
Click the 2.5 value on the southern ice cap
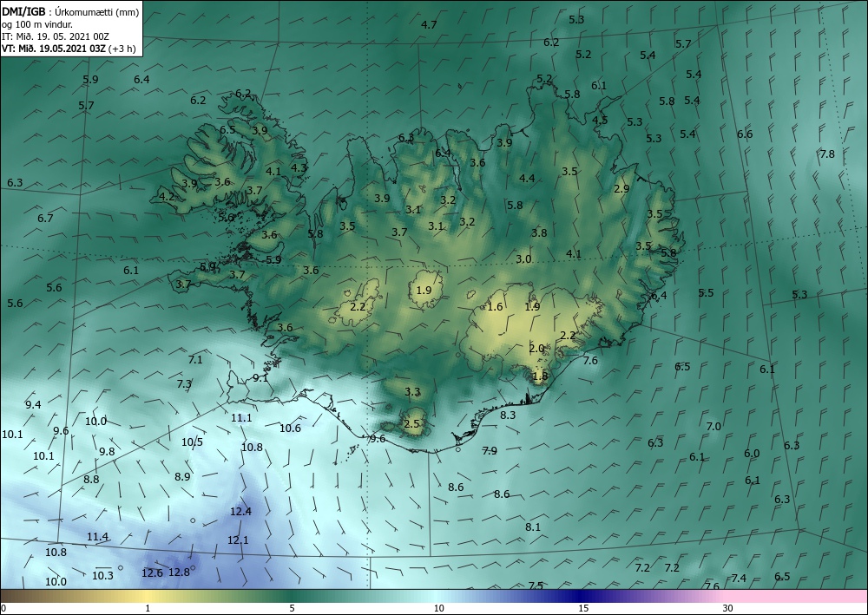[x=411, y=424]
